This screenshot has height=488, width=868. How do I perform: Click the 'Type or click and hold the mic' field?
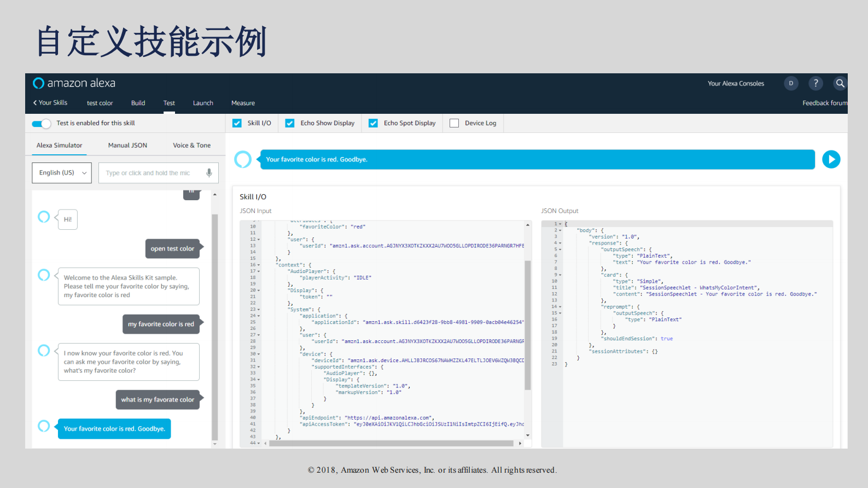point(159,173)
